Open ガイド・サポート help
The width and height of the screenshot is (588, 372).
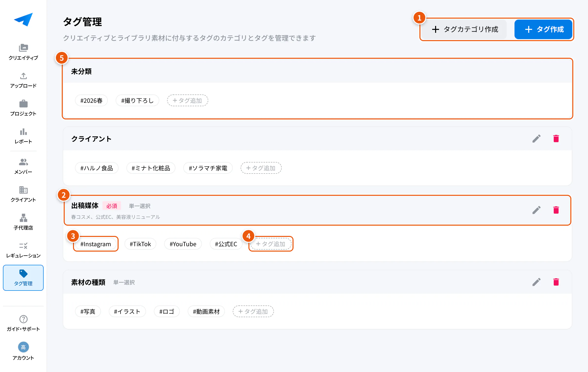click(x=23, y=323)
